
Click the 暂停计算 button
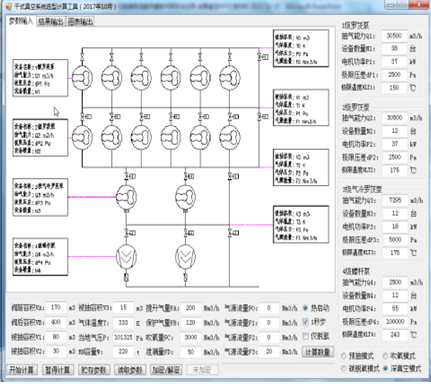coord(58,370)
